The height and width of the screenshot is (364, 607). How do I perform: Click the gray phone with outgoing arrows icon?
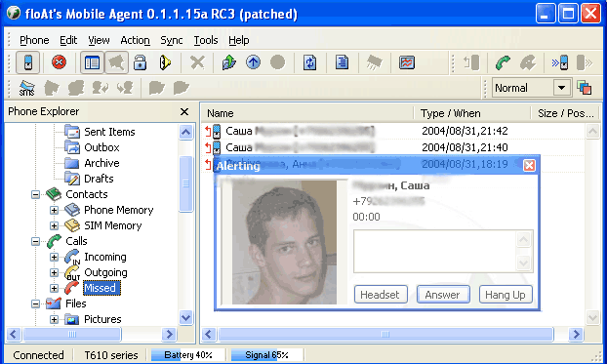click(x=585, y=62)
